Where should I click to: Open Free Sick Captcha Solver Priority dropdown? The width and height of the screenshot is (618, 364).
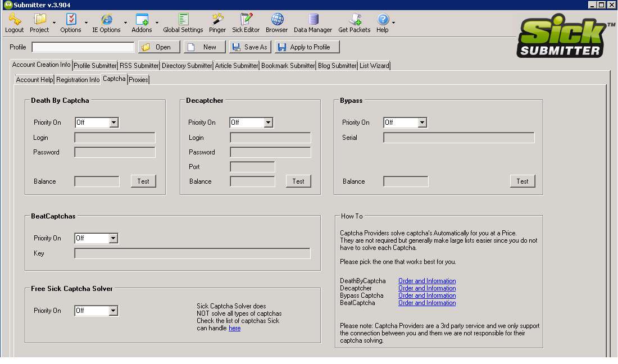pyautogui.click(x=113, y=311)
